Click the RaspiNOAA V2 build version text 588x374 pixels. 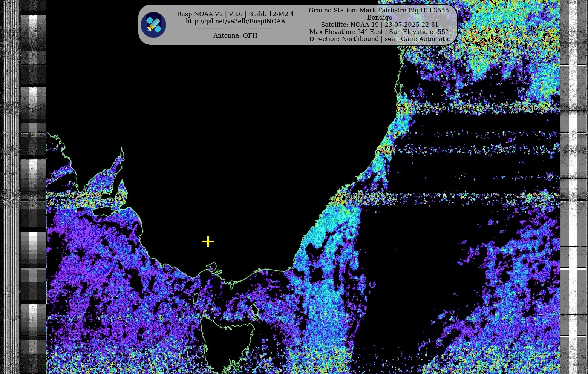pyautogui.click(x=235, y=14)
